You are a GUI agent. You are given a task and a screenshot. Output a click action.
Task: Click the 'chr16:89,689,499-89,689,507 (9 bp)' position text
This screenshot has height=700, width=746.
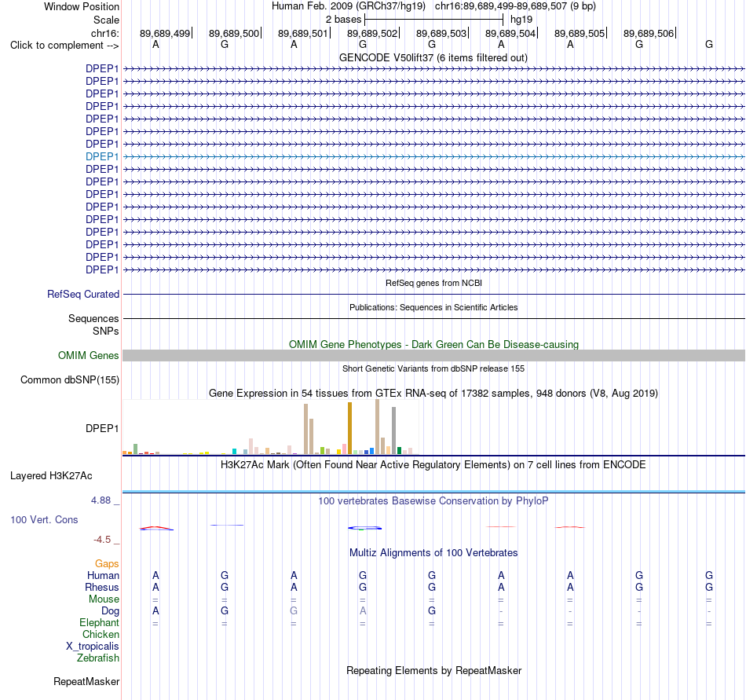515,6
